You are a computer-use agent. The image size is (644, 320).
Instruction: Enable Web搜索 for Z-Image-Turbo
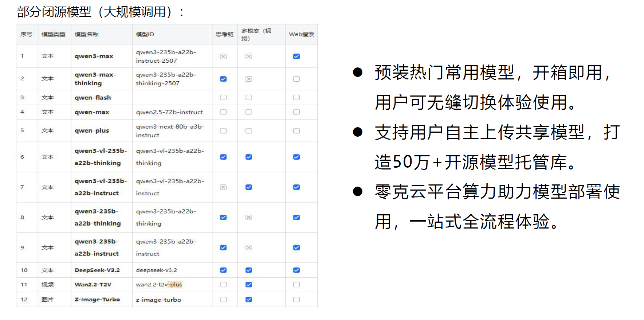pos(297,300)
